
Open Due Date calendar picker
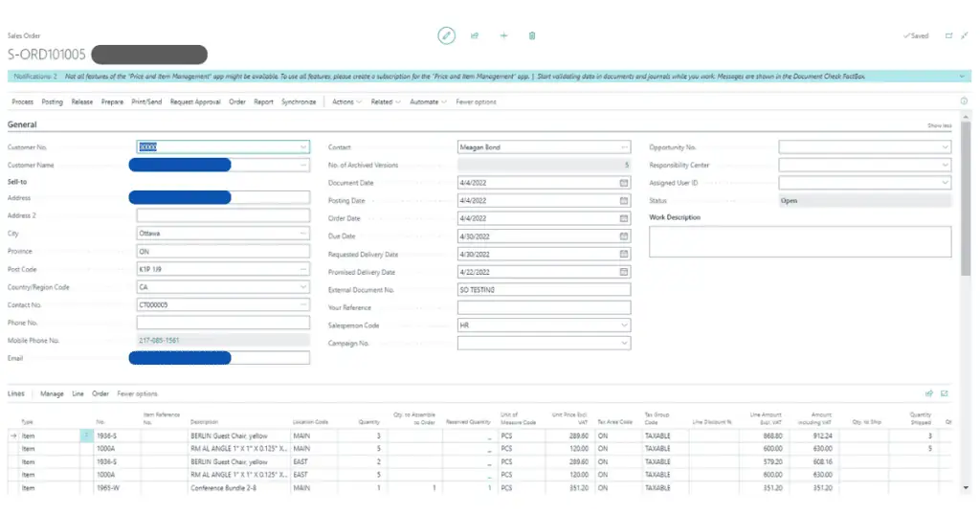(x=623, y=236)
